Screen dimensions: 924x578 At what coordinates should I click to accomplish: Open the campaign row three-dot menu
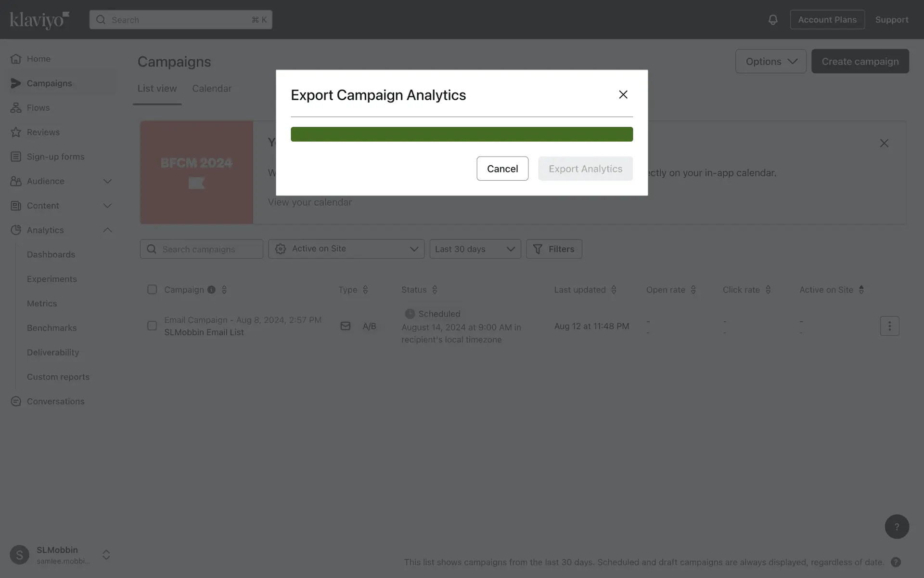tap(889, 326)
